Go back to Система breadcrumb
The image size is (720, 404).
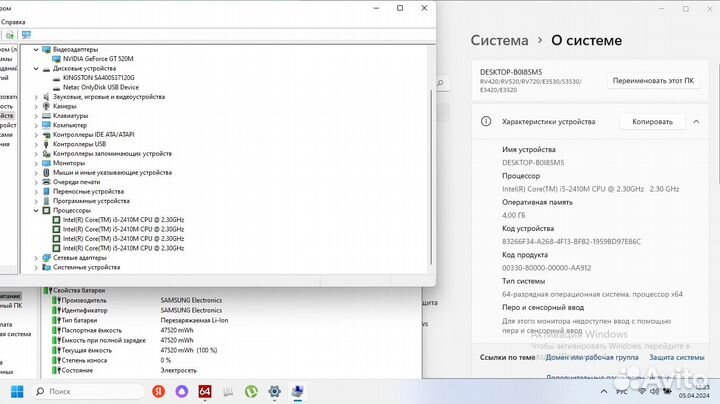pos(500,40)
